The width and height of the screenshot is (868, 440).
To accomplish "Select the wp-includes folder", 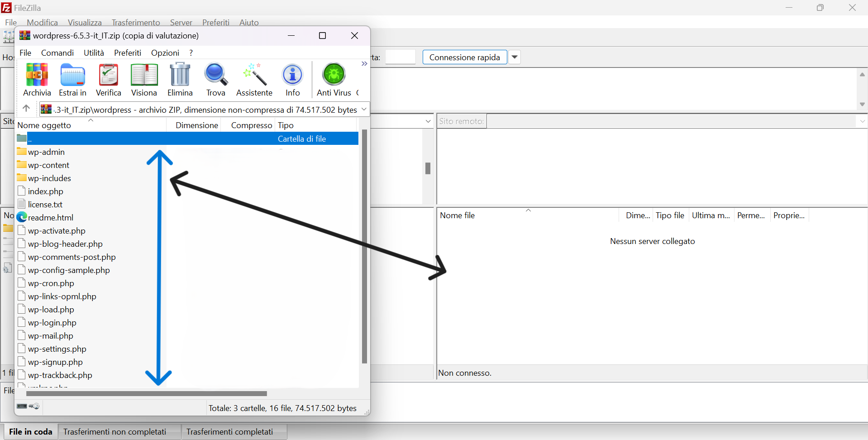I will [x=49, y=178].
